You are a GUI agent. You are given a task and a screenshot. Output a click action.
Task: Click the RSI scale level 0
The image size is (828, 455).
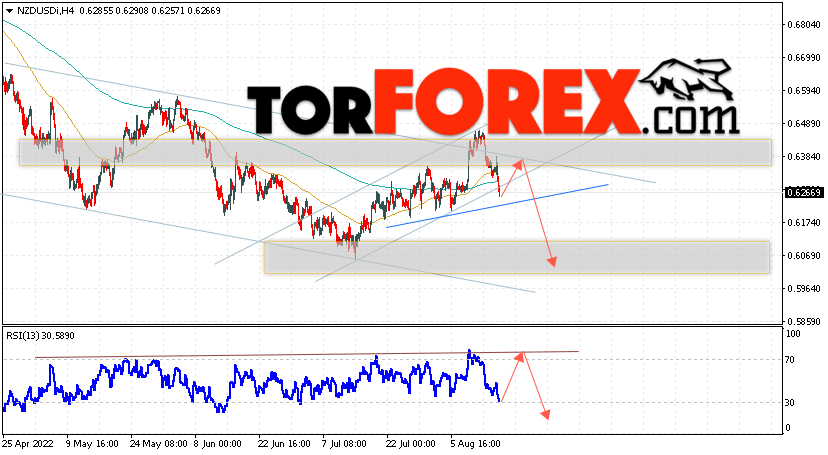tap(788, 428)
